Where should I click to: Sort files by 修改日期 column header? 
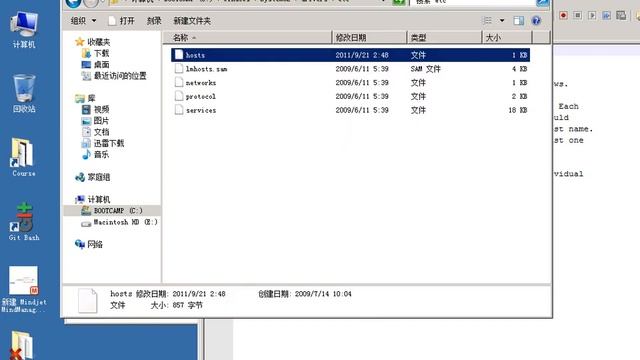click(x=369, y=38)
